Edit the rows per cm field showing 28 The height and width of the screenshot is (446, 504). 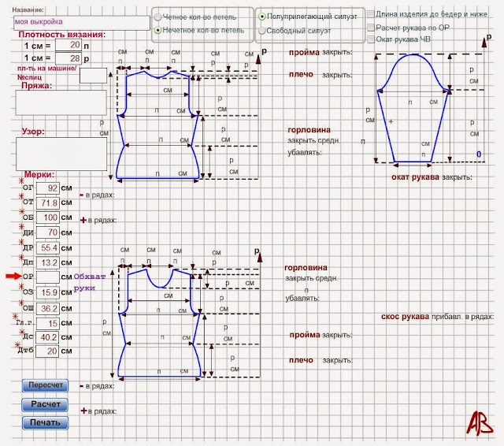pos(69,58)
